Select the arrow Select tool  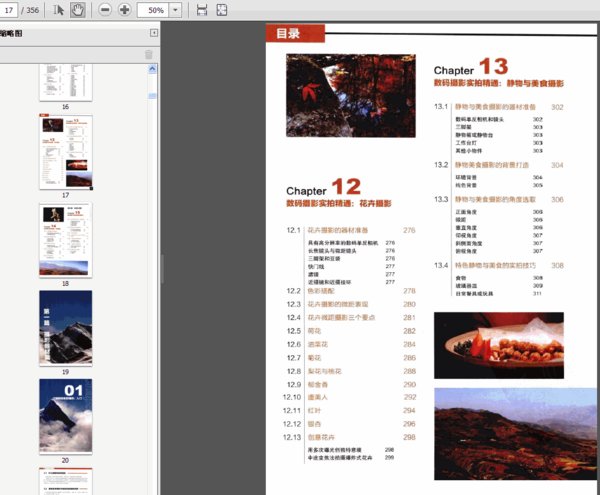click(58, 10)
